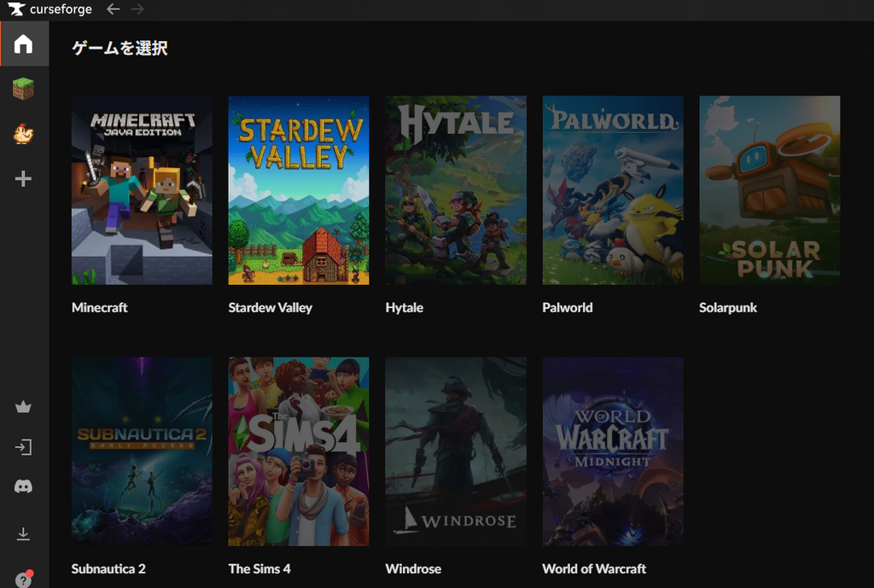874x588 pixels.
Task: Select the Hytale cover art
Action: coord(456,190)
